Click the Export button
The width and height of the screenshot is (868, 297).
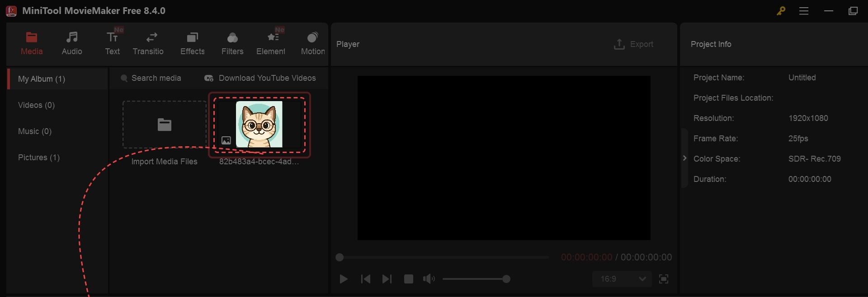coord(634,44)
